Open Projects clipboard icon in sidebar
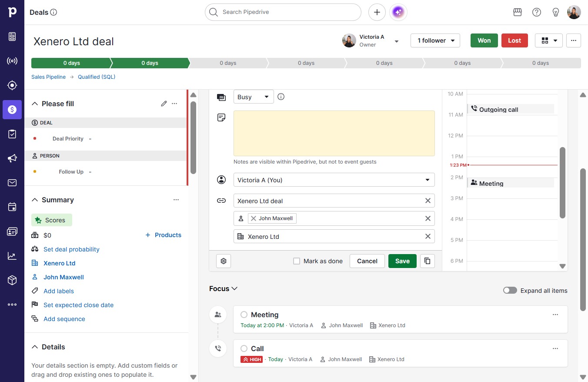The height and width of the screenshot is (382, 588). click(12, 134)
